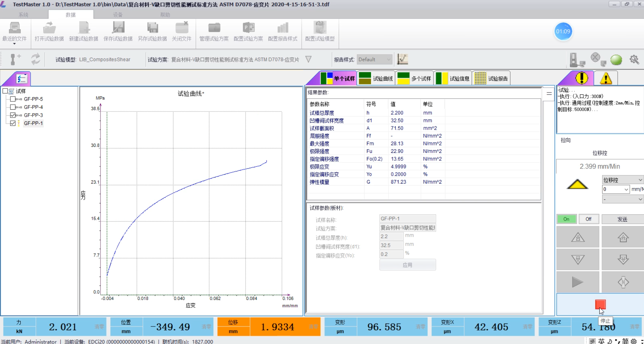Expand the 试验方案 selection triangle

[x=308, y=60]
